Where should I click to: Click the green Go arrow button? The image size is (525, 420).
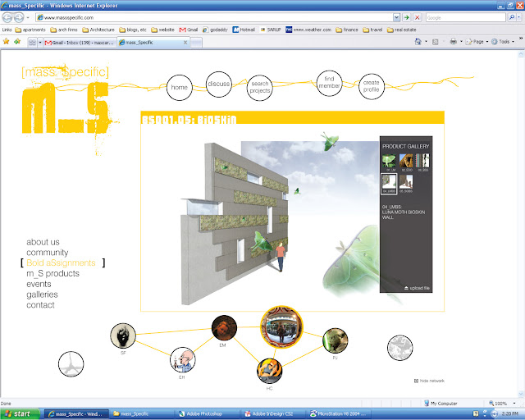point(407,17)
